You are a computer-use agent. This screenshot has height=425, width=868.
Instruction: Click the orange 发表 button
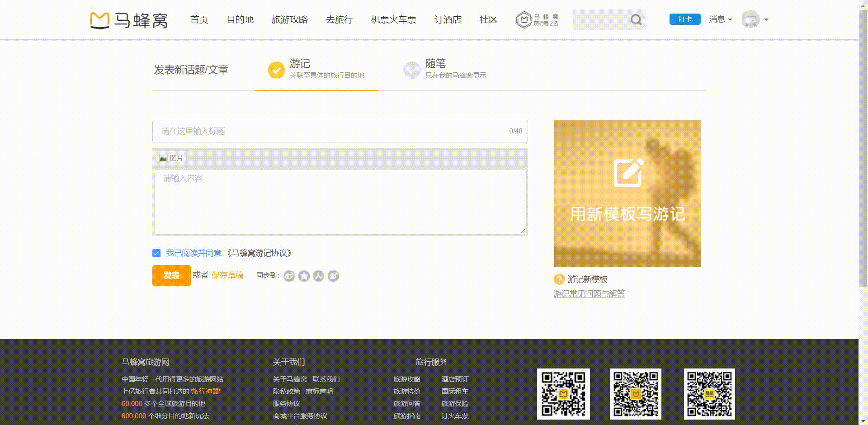pos(171,275)
